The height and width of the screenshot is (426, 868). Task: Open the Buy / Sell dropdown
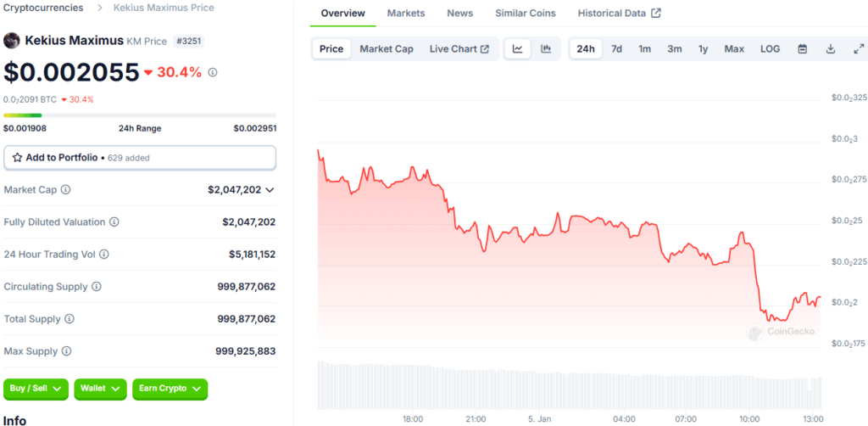[36, 389]
